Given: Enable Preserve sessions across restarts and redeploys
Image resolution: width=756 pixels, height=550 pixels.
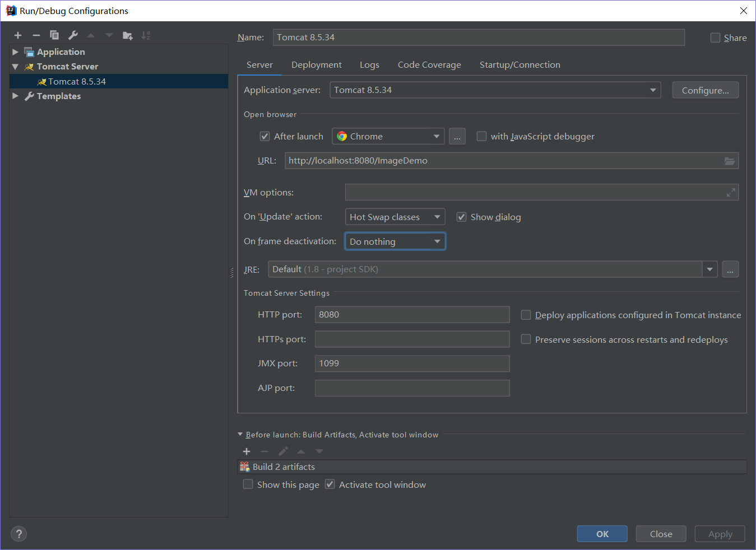Looking at the screenshot, I should pyautogui.click(x=526, y=339).
